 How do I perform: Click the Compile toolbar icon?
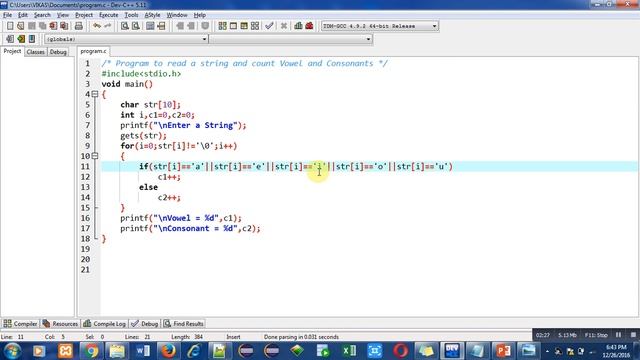222,26
